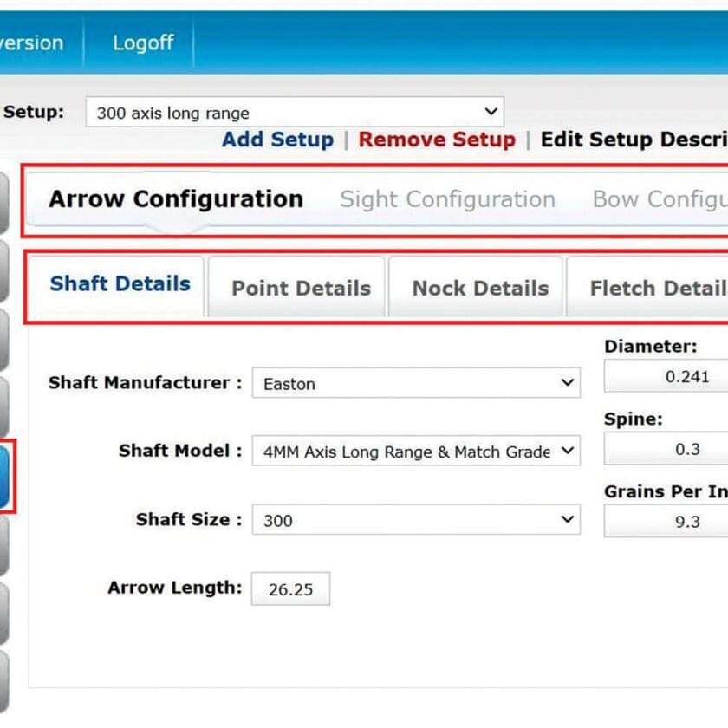Open the Shaft Manufacturer dropdown showing Easton
The width and height of the screenshot is (728, 728).
click(417, 383)
